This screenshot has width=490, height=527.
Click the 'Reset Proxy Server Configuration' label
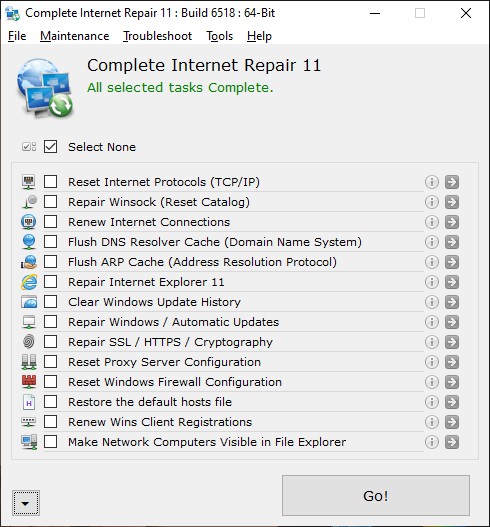coord(164,362)
